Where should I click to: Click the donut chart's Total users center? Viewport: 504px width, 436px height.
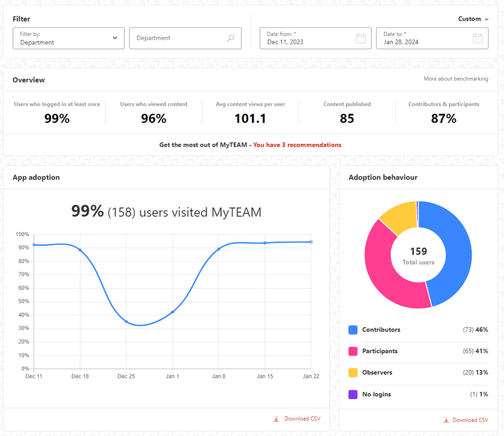pyautogui.click(x=418, y=255)
